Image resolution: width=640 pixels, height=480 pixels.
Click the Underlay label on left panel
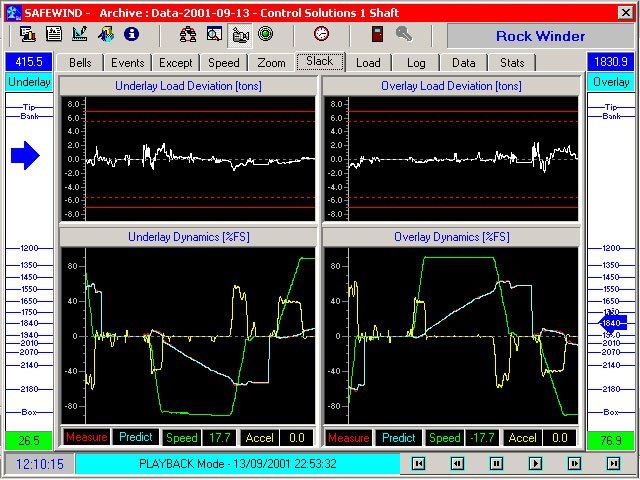(x=29, y=82)
